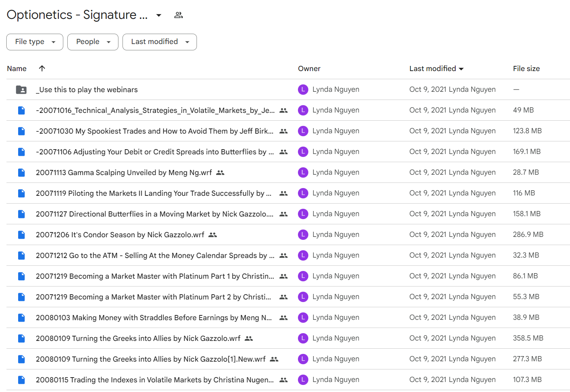Screen dimensions: 570x392
Task: Click file icon of Making Money with Straddles
Action: pos(21,318)
